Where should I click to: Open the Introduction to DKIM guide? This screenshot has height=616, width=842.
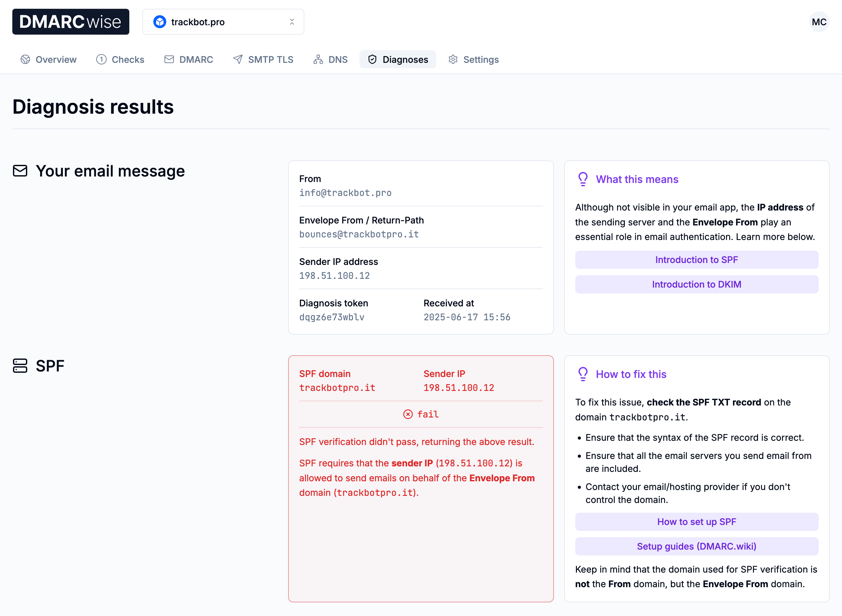point(696,284)
